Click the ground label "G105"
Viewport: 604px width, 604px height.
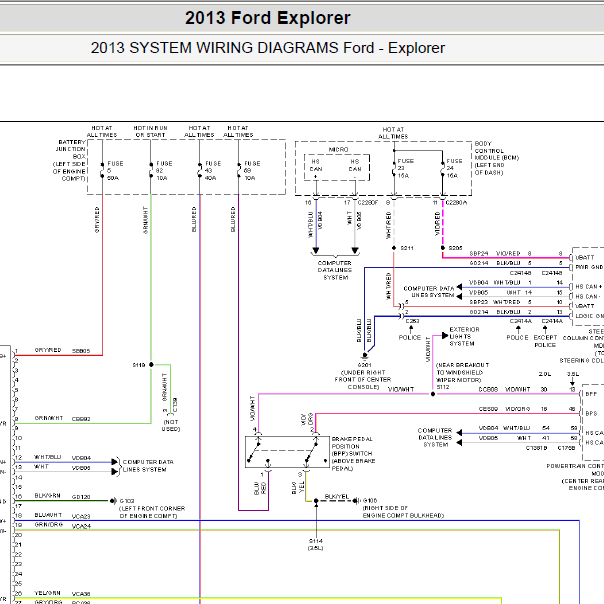pos(370,501)
